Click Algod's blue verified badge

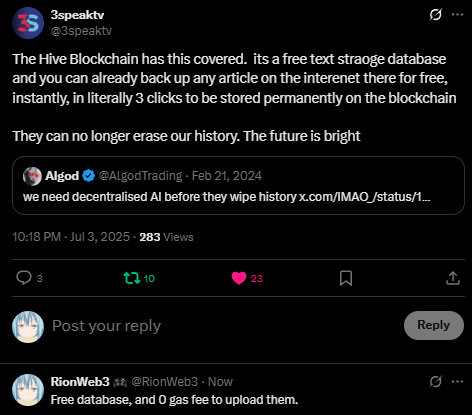tap(88, 176)
